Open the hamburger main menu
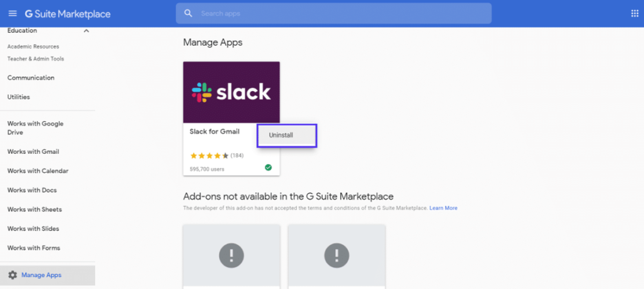Screen dimensions: 644x289 (13, 13)
